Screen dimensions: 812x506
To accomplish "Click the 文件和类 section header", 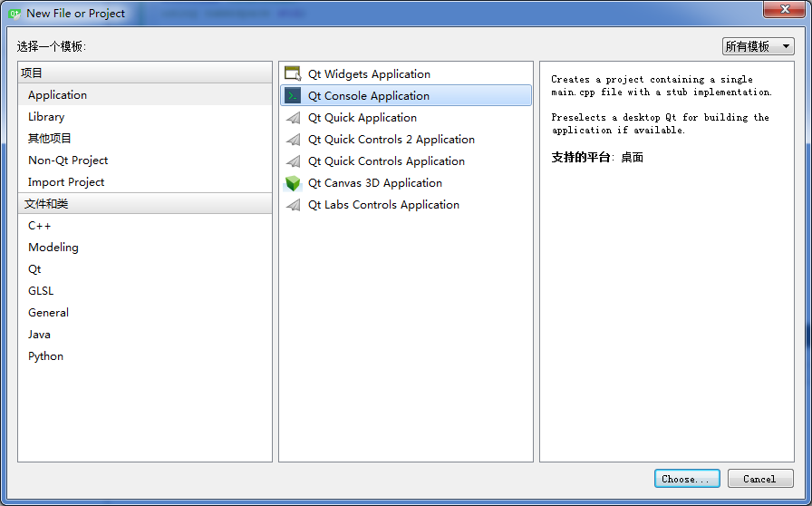I will [145, 204].
